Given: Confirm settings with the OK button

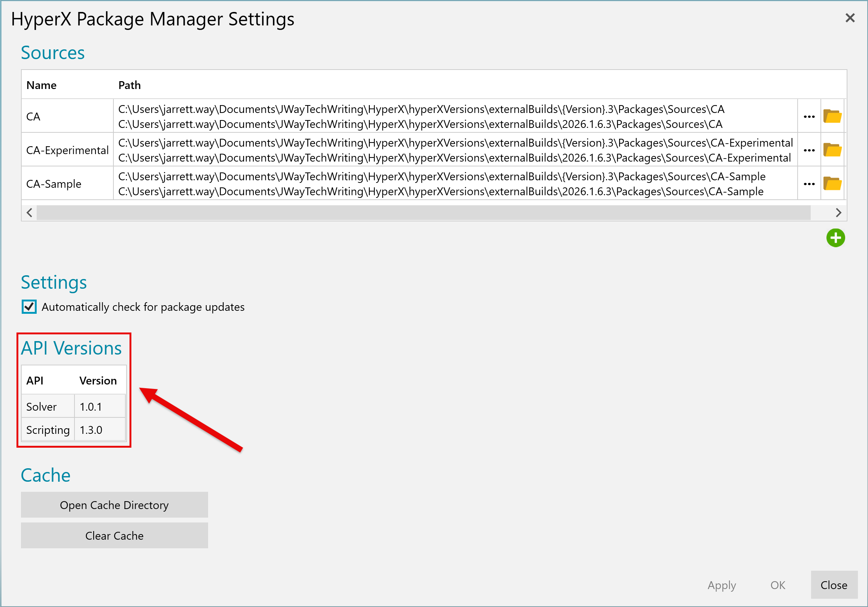Looking at the screenshot, I should pos(778,585).
